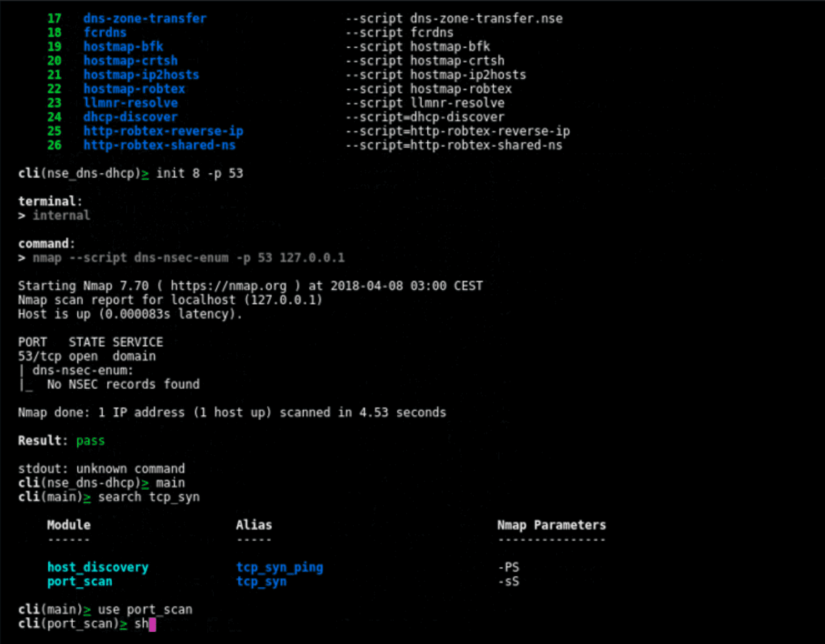Click the '--script hostmap-ip2hosts' parameter text
The image size is (825, 644).
tap(436, 74)
